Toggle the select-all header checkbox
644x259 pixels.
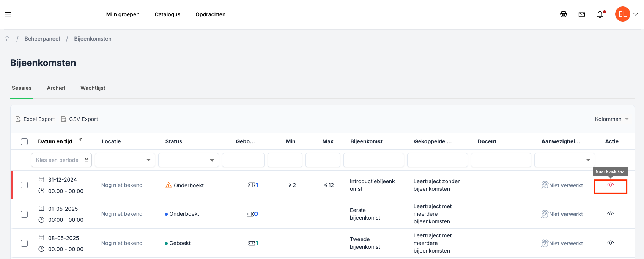tap(24, 142)
